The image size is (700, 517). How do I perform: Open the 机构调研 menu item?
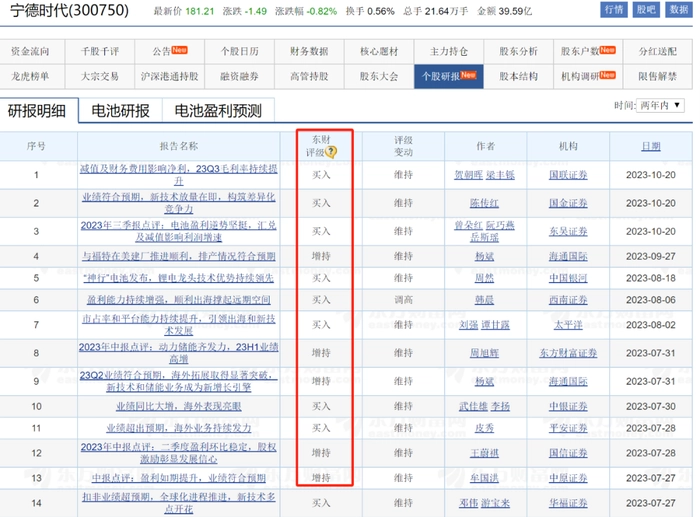585,75
